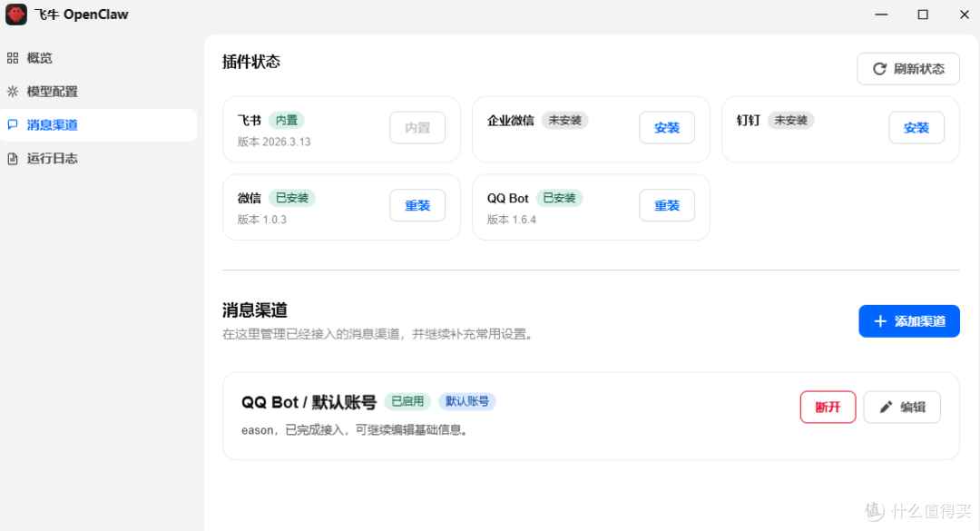Click the 已安装 tag beside 微信

pos(292,198)
